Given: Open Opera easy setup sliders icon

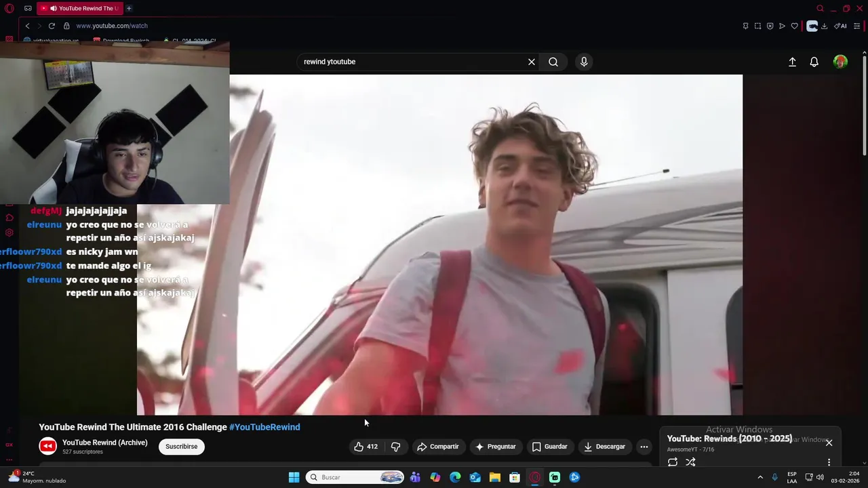Looking at the screenshot, I should tap(856, 26).
